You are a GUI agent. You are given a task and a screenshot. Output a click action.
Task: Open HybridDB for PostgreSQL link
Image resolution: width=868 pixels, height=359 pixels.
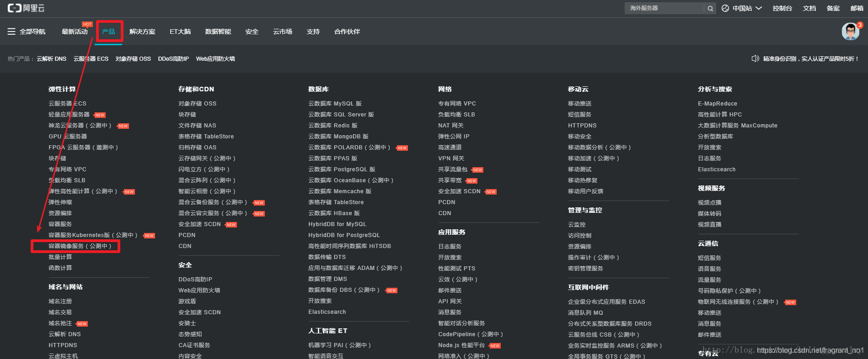click(x=344, y=235)
